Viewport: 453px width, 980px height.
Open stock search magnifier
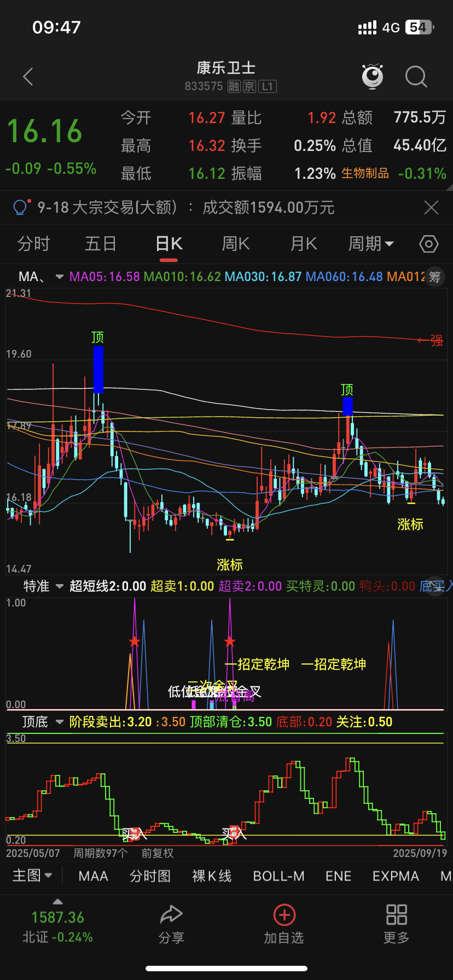tap(416, 77)
